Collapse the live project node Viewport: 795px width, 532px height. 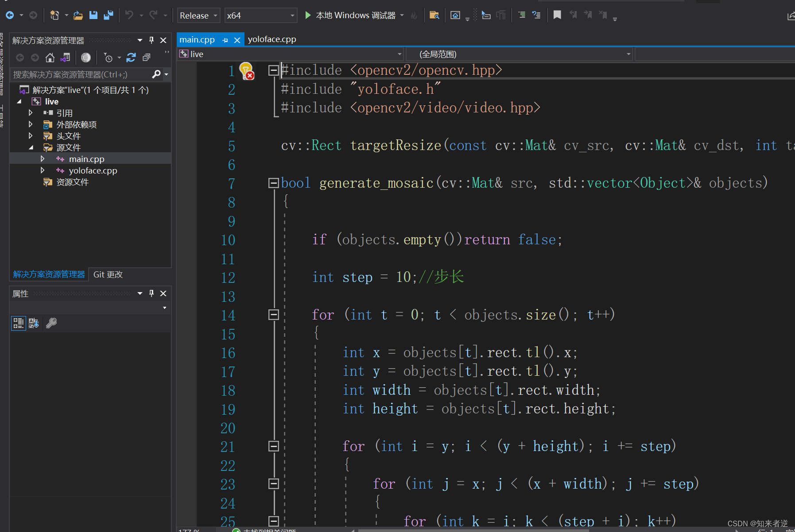pos(19,102)
